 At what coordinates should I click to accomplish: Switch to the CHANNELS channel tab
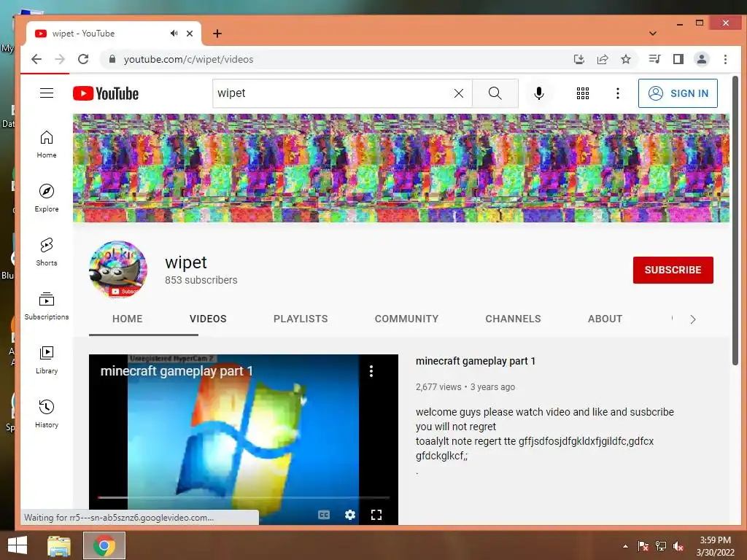coord(513,319)
